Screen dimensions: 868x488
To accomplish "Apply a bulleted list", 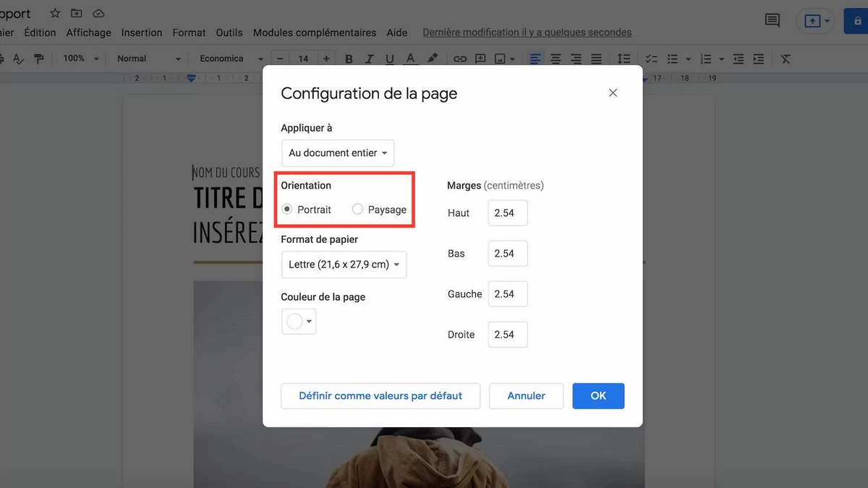I will pyautogui.click(x=672, y=59).
